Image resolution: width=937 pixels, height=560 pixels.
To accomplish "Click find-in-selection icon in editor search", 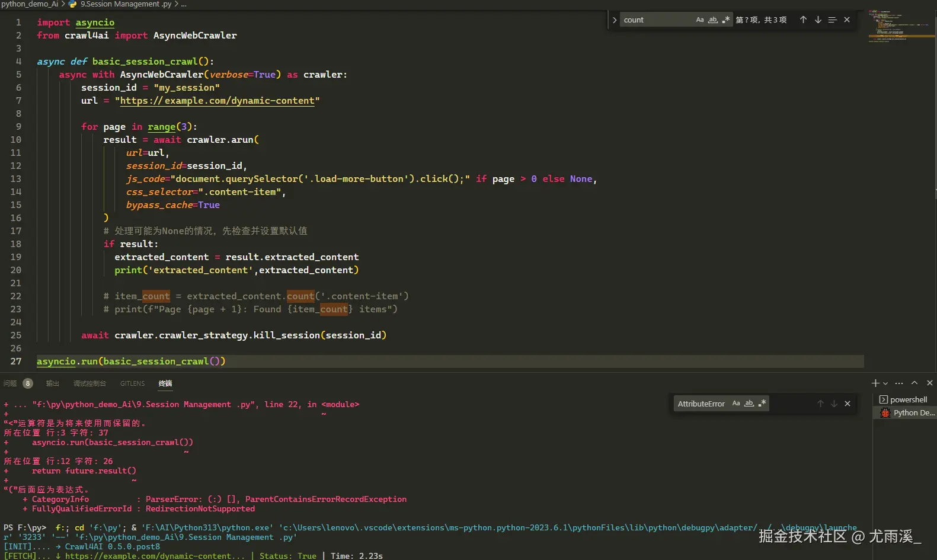I will pyautogui.click(x=832, y=20).
